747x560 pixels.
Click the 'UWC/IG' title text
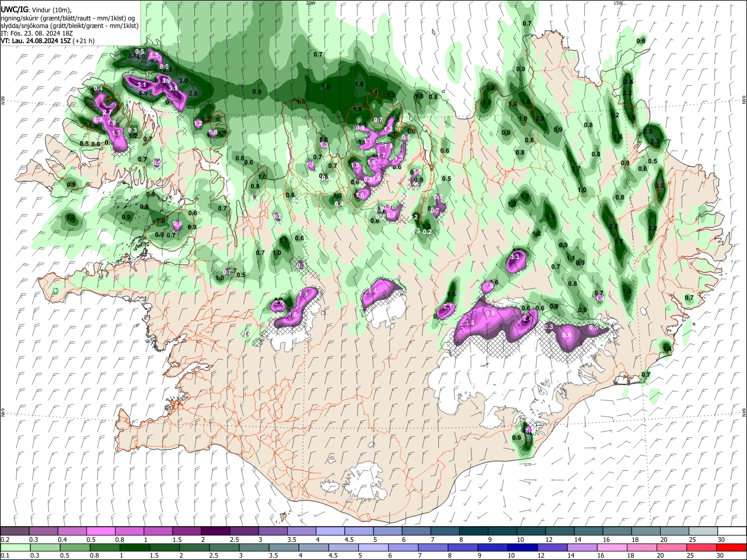coord(14,9)
